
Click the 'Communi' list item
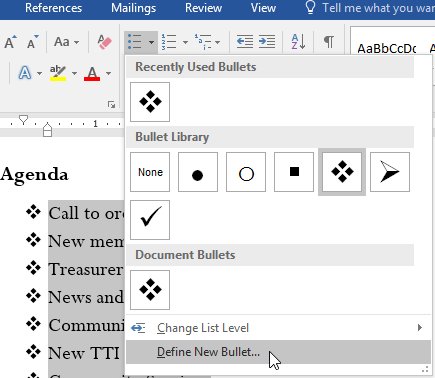tap(86, 325)
